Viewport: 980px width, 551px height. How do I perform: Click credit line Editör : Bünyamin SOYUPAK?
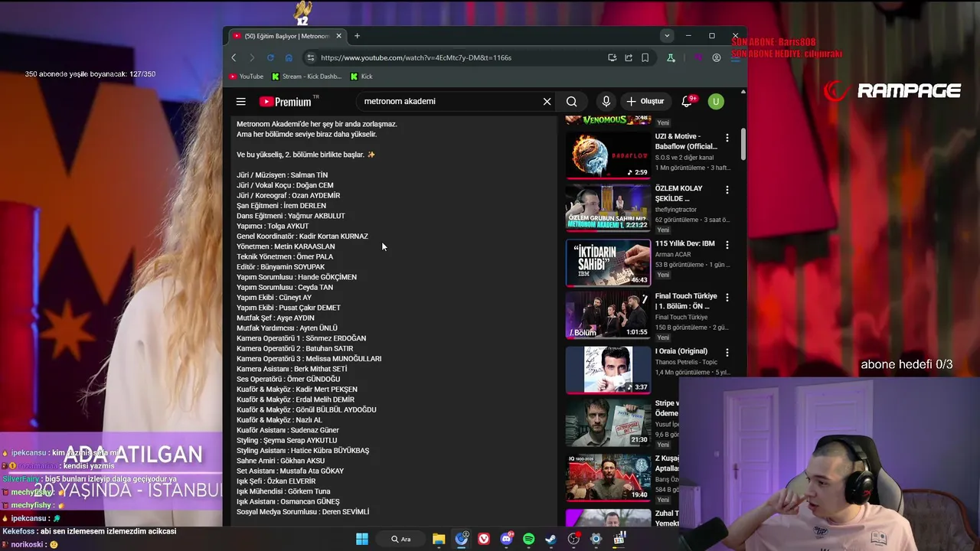[x=281, y=267]
